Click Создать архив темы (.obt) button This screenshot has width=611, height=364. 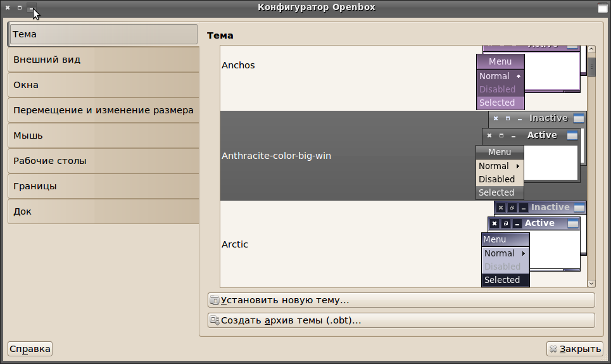[401, 320]
